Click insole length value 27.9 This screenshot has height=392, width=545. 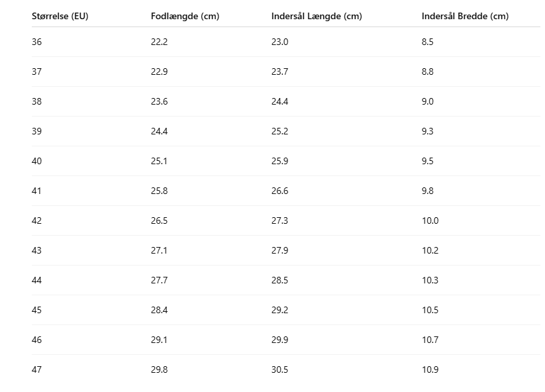(x=279, y=250)
